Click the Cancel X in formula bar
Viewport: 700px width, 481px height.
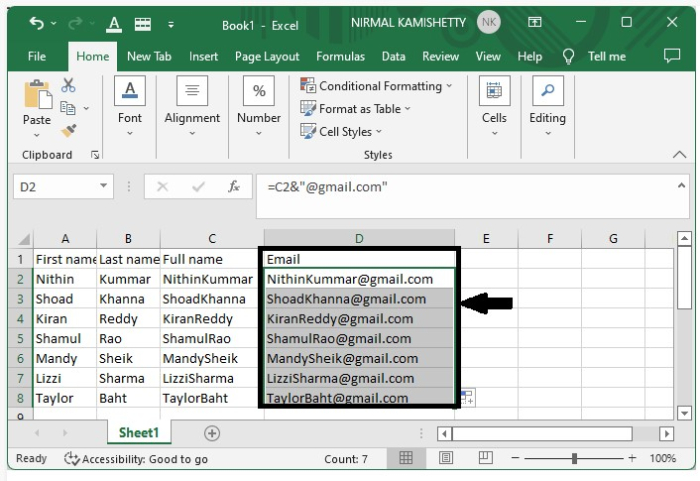tap(162, 187)
